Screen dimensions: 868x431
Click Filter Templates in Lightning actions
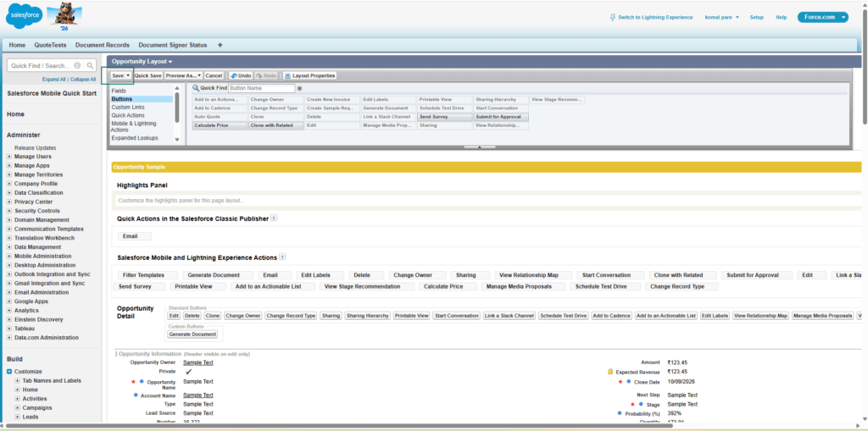(x=148, y=275)
